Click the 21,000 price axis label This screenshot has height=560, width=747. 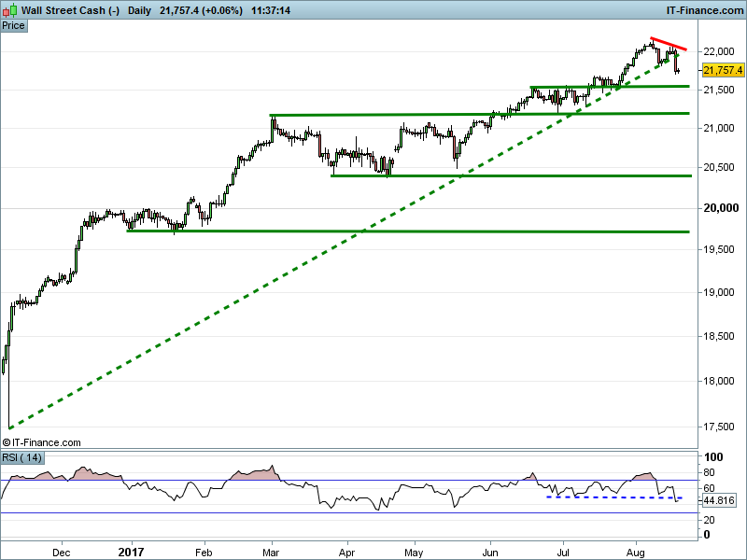718,128
